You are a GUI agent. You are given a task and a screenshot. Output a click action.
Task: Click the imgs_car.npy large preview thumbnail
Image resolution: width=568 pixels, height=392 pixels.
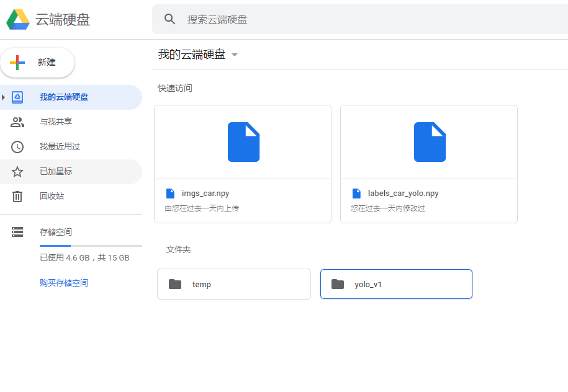click(x=243, y=142)
